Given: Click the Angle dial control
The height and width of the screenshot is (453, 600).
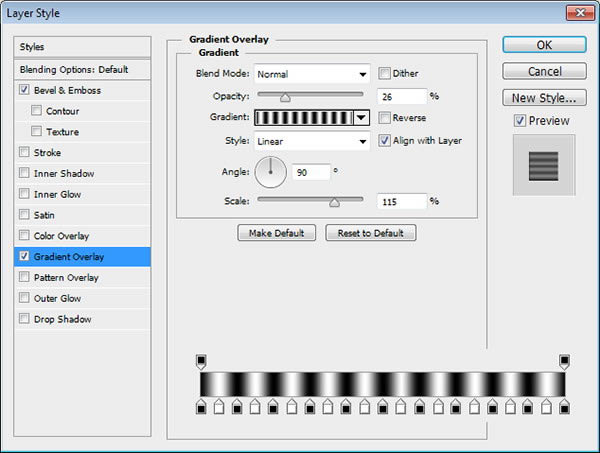Looking at the screenshot, I should tap(271, 172).
